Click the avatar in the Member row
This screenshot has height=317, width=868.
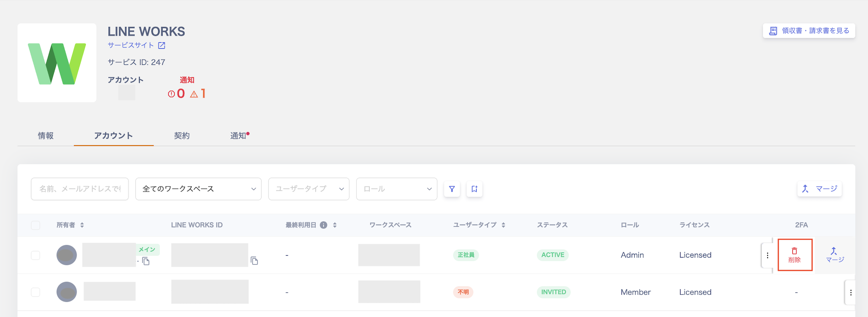[67, 292]
